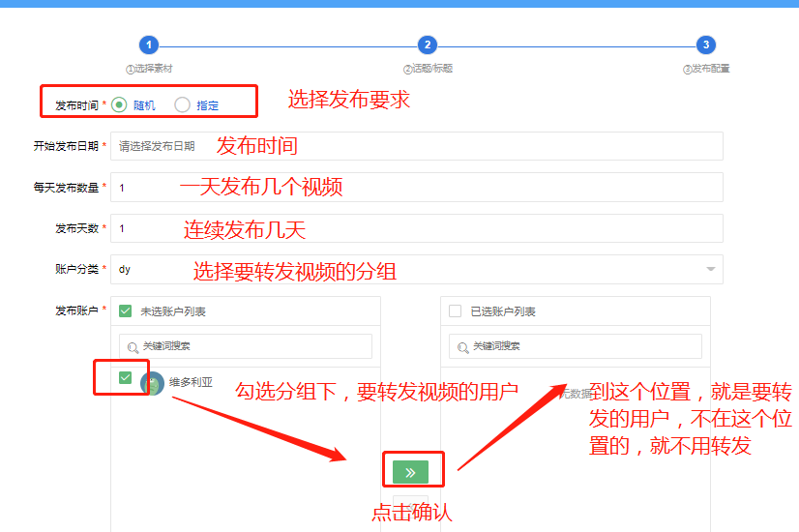Click the step 3 circle icon

tap(707, 44)
